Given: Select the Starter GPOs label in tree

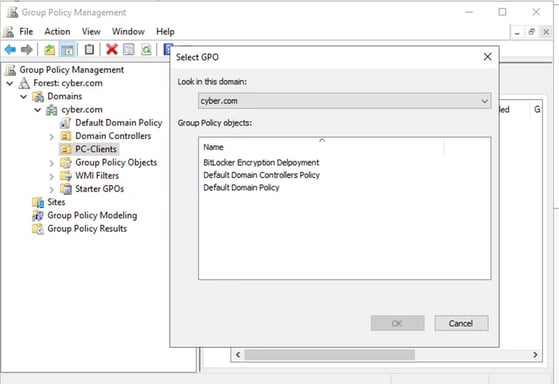Looking at the screenshot, I should [99, 189].
